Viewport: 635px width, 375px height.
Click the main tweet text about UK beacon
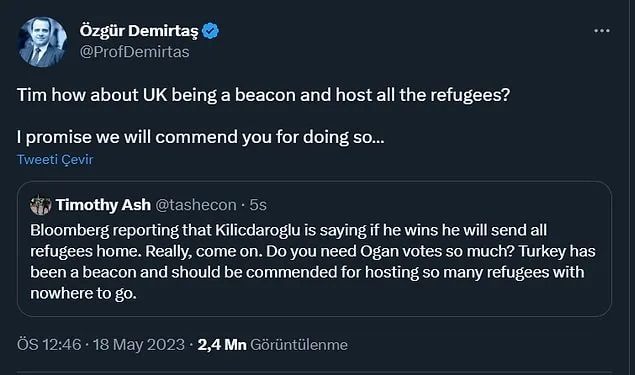[263, 95]
